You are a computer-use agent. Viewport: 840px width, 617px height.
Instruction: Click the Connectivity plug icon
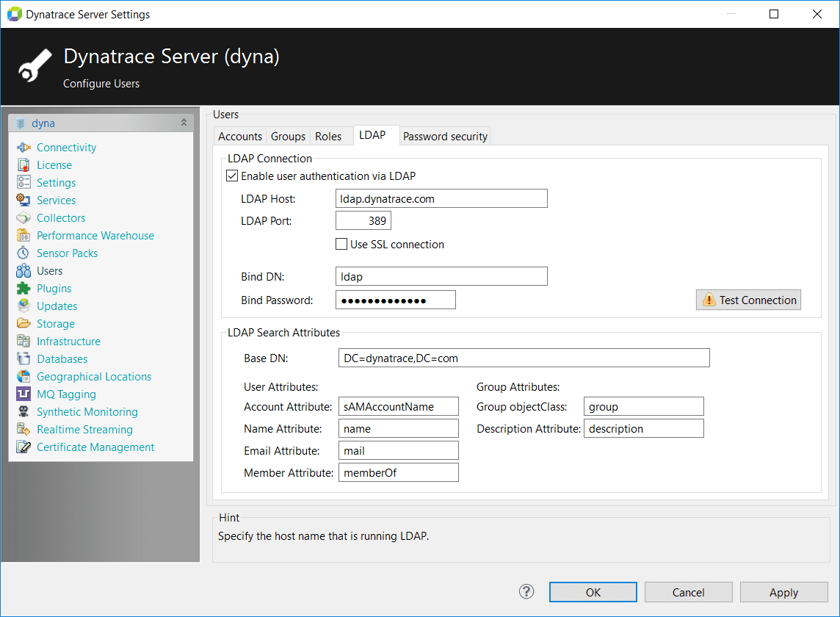tap(23, 148)
